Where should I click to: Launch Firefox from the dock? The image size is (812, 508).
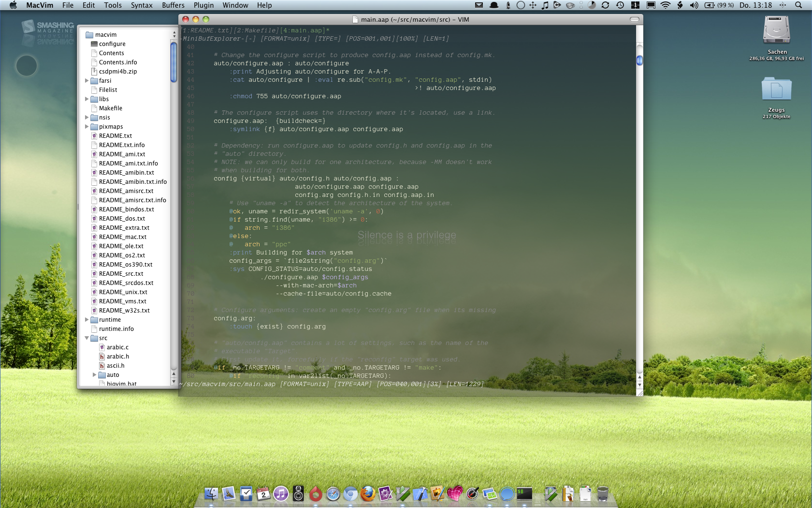tap(368, 493)
